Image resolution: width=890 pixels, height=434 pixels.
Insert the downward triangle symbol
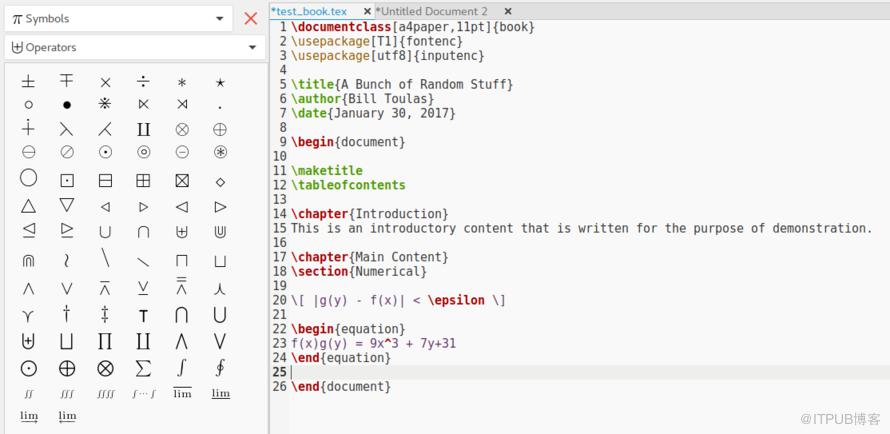click(x=67, y=205)
